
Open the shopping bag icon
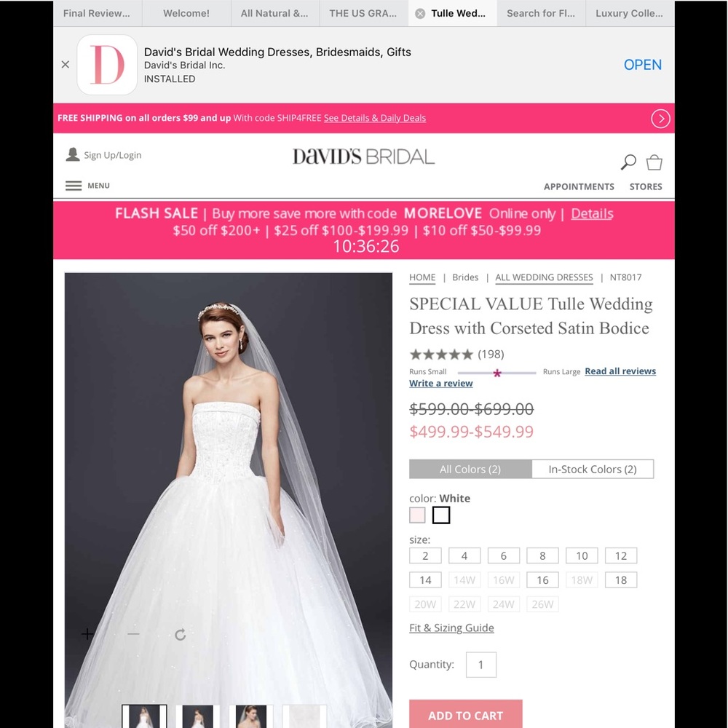click(653, 162)
